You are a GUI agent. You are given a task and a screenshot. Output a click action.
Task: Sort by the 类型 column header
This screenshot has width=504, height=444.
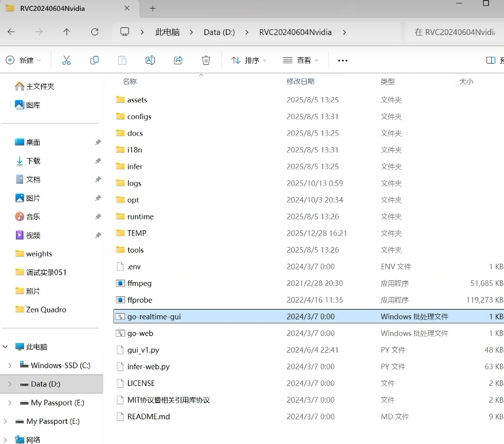pyautogui.click(x=387, y=82)
